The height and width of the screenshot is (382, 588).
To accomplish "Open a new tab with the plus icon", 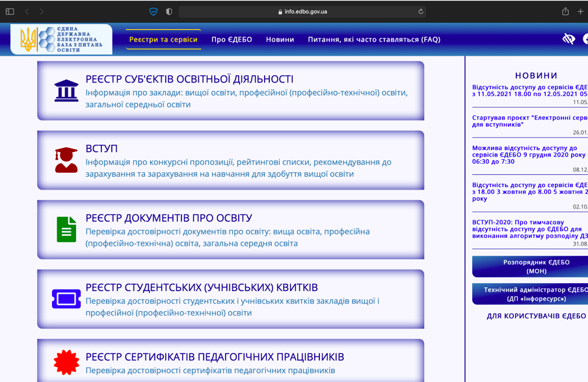I will [581, 11].
